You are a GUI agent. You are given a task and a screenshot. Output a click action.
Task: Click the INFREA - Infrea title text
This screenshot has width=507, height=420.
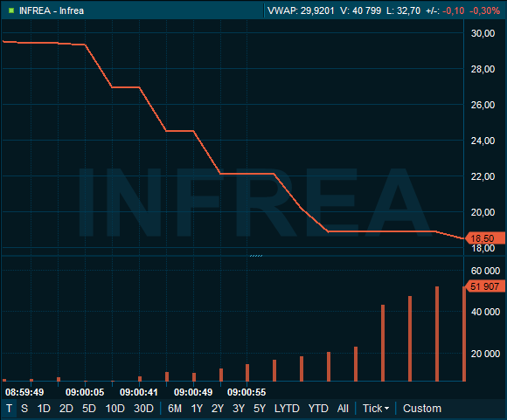52,10
